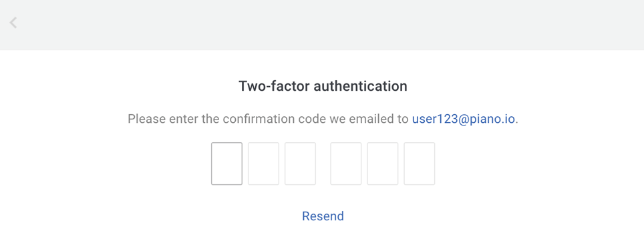Go back using the left chevron arrow
The height and width of the screenshot is (251, 644).
pyautogui.click(x=13, y=23)
